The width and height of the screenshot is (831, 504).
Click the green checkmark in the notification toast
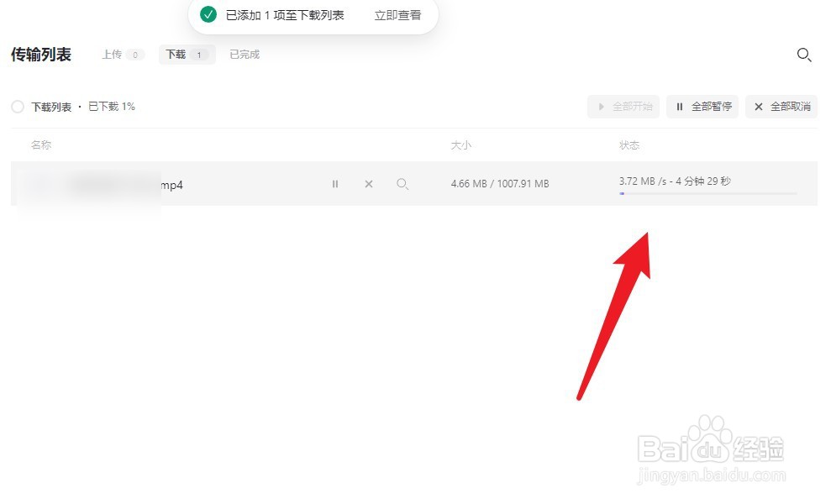pos(208,14)
